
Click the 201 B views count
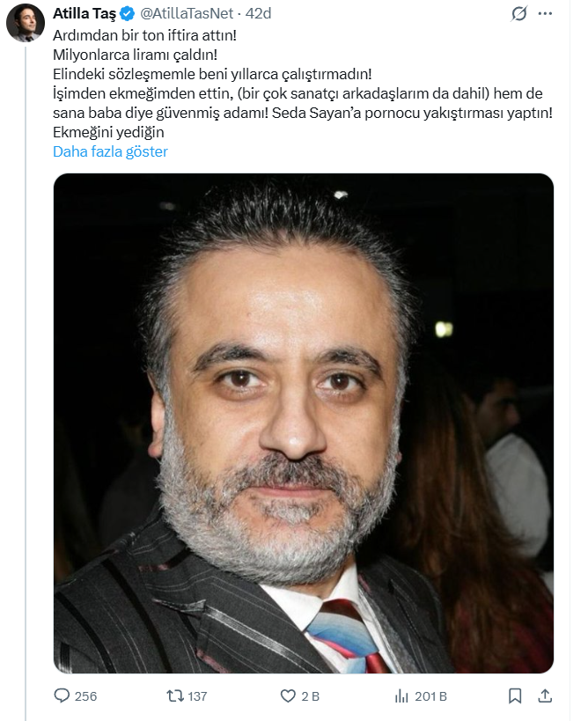pos(430,696)
